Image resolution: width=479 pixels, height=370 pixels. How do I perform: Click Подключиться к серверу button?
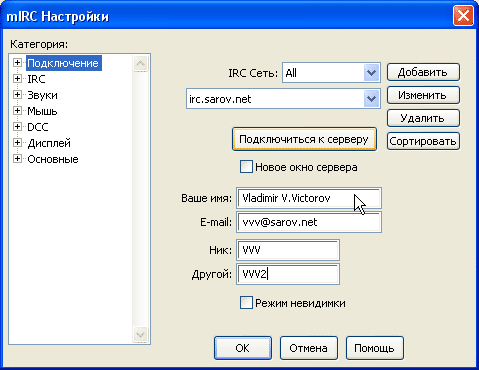[304, 139]
